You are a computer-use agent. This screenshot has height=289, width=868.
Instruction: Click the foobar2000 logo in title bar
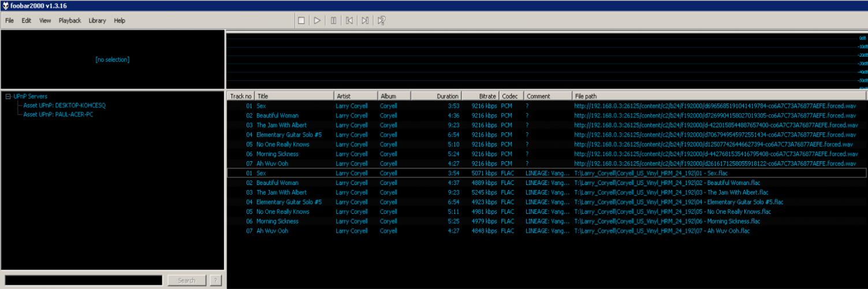[x=5, y=5]
